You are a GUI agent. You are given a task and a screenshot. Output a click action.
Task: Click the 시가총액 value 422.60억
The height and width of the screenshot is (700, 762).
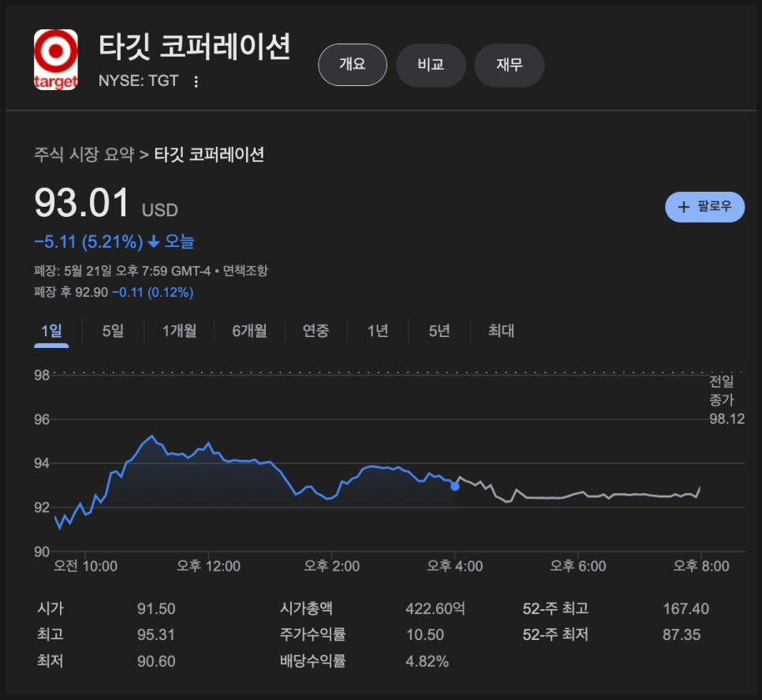435,608
